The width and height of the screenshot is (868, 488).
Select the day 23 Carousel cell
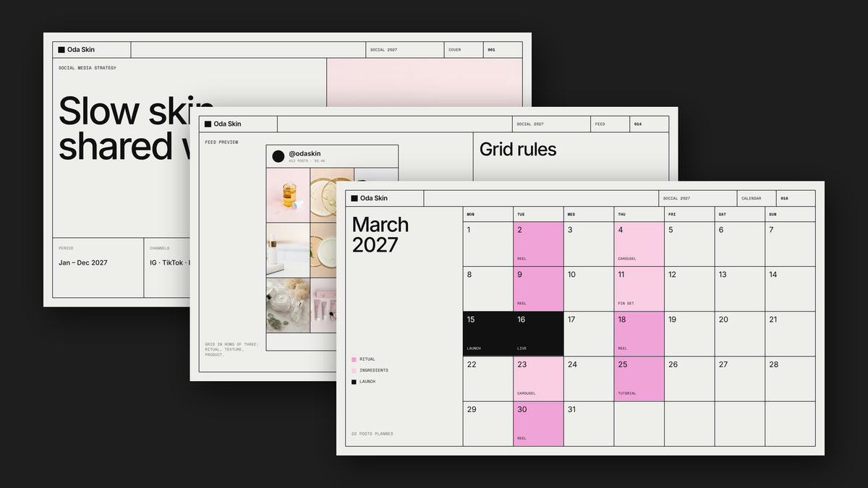(538, 379)
